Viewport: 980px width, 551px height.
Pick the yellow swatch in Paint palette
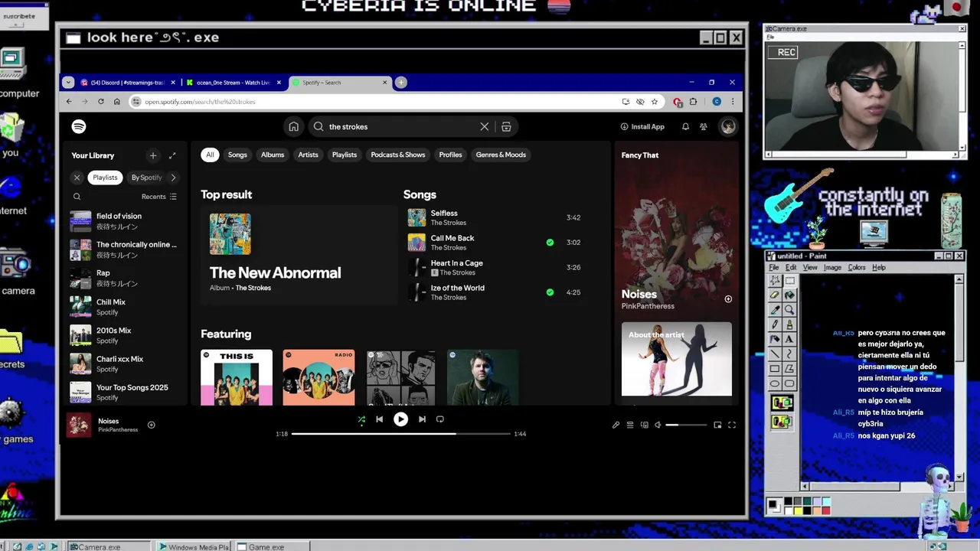(x=799, y=510)
